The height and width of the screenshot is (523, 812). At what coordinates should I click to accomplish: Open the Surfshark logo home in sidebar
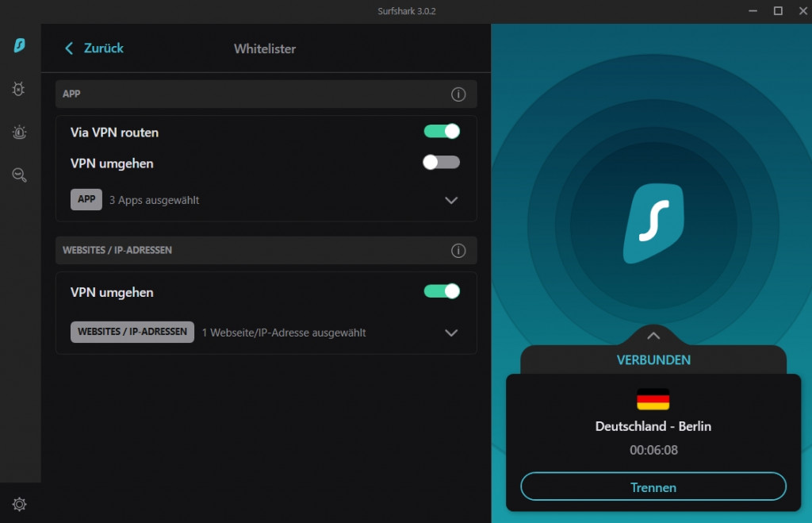[x=19, y=45]
